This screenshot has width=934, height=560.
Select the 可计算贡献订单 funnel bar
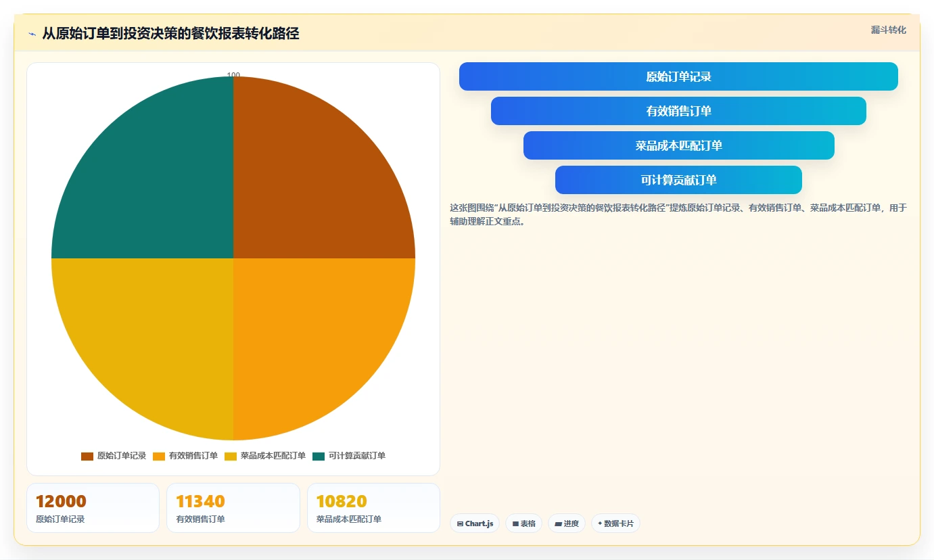tap(678, 180)
